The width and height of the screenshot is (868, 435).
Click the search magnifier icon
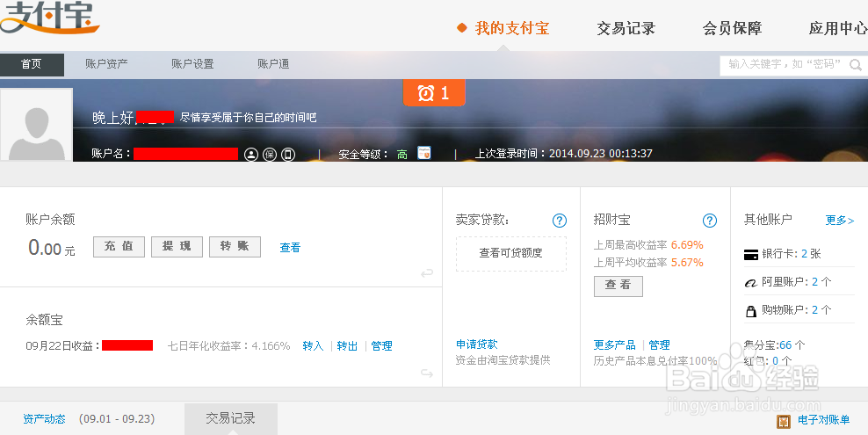856,65
